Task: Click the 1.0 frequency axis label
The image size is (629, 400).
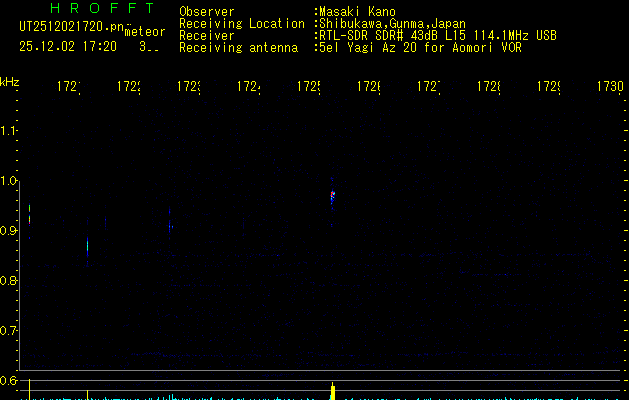Action: (x=8, y=181)
